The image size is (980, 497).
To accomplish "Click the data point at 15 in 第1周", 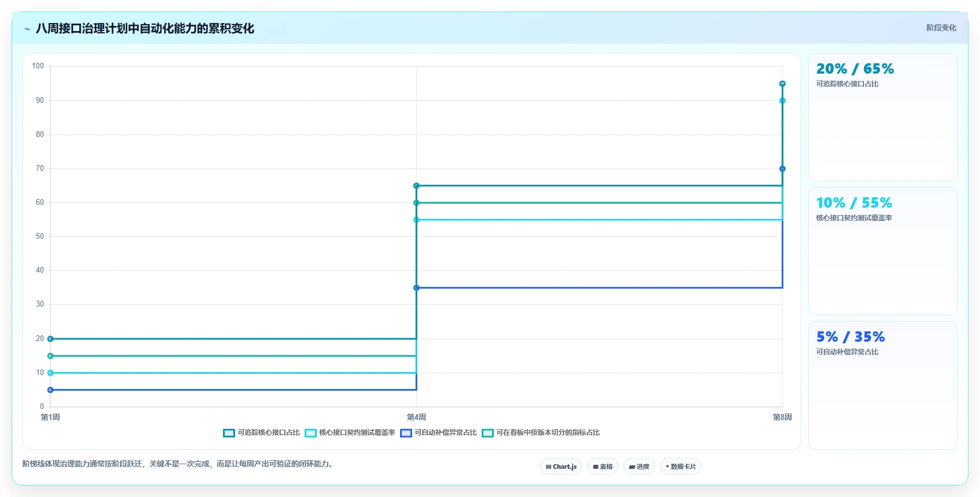I will (x=51, y=356).
